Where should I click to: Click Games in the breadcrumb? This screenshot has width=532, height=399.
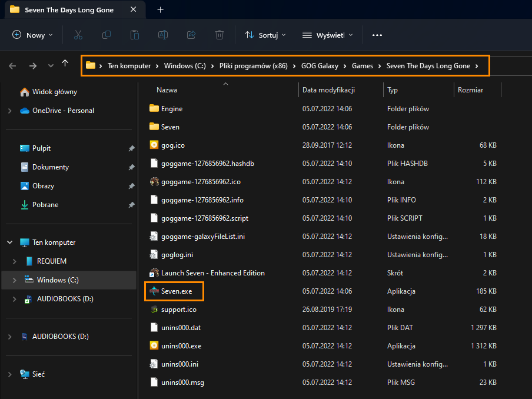363,66
